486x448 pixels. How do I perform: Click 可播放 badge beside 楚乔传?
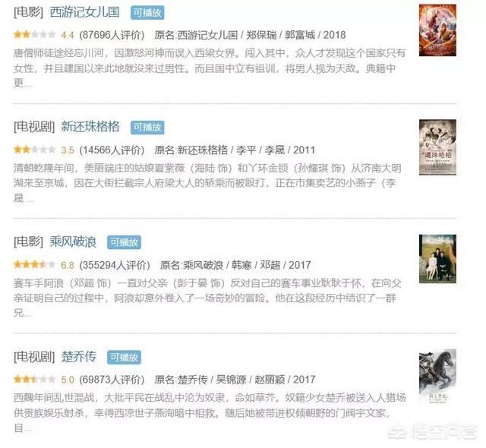(124, 357)
